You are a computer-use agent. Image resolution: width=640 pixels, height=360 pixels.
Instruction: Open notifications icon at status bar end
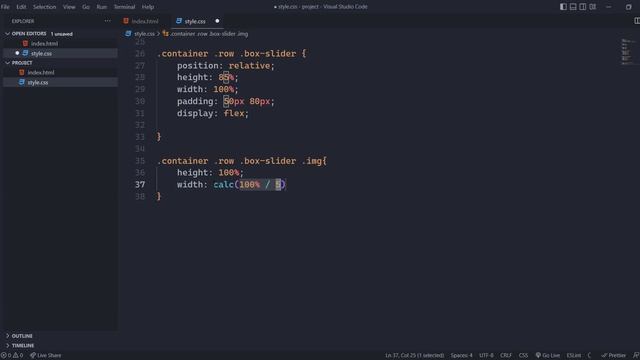pos(636,355)
